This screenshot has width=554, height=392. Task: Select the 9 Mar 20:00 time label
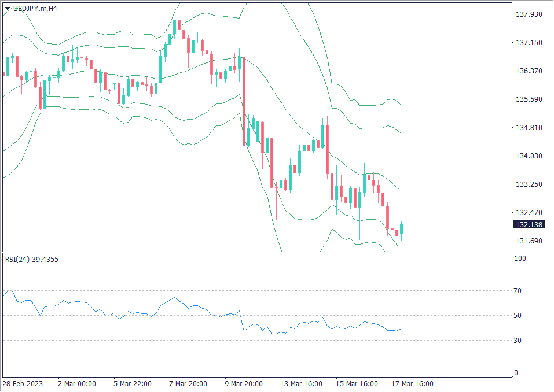tap(243, 384)
